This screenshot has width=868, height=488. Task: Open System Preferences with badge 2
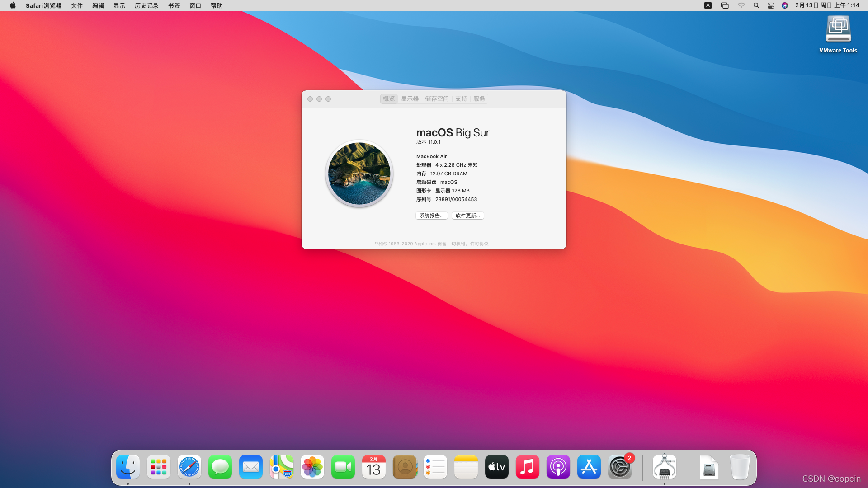[620, 467]
